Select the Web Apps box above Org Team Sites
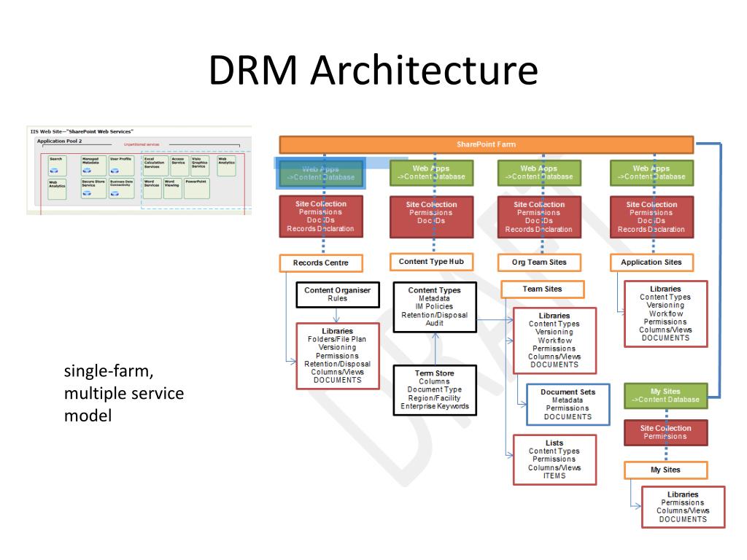Screen dimensions: 747x560 coord(539,172)
